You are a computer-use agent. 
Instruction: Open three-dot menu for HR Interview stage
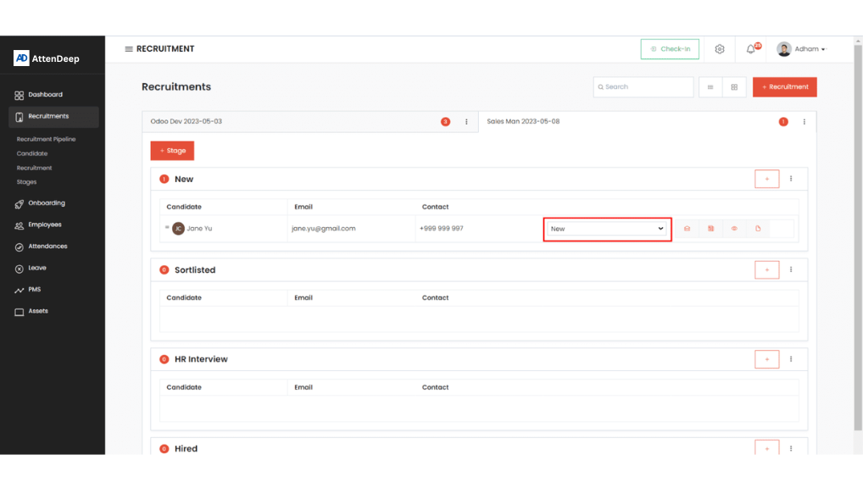(x=791, y=359)
